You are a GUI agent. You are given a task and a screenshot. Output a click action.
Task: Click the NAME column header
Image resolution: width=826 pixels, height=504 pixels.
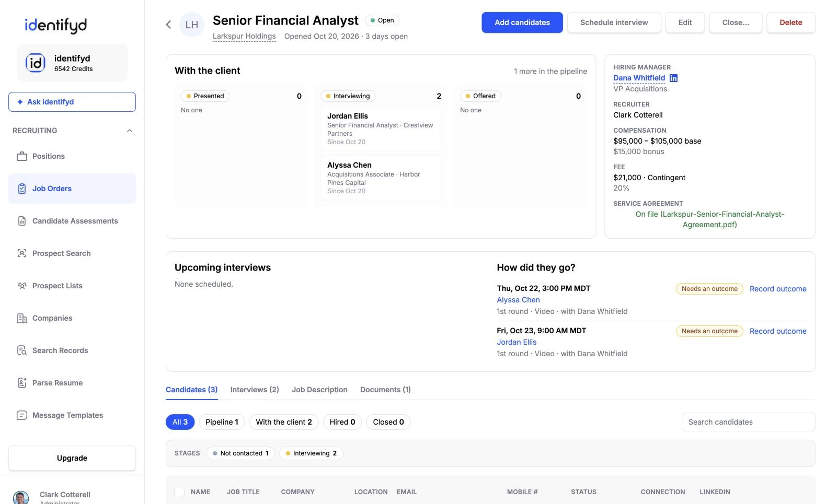coord(200,492)
